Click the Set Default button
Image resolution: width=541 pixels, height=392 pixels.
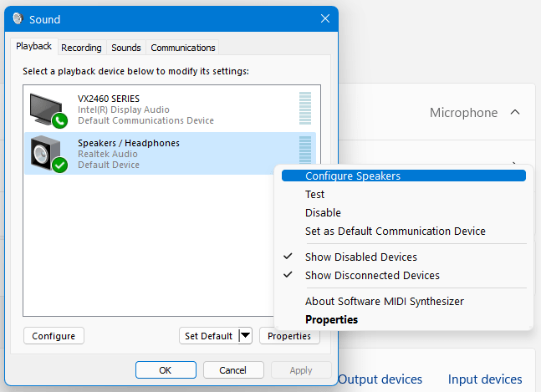click(209, 336)
